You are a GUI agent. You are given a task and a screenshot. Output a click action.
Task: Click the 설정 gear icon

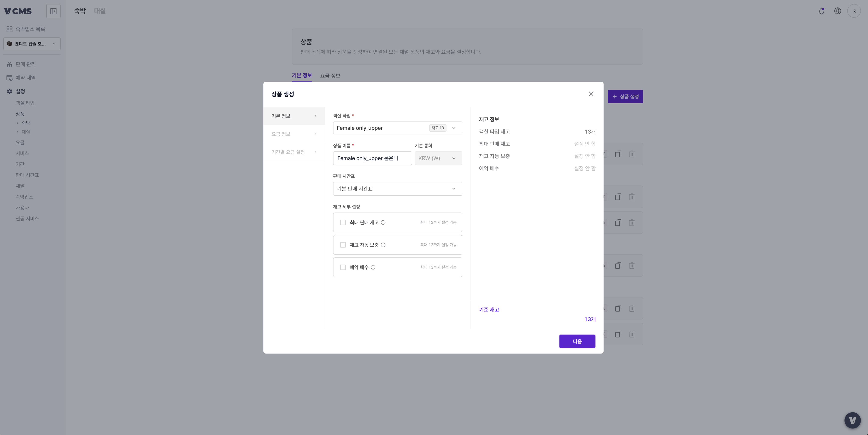(10, 91)
